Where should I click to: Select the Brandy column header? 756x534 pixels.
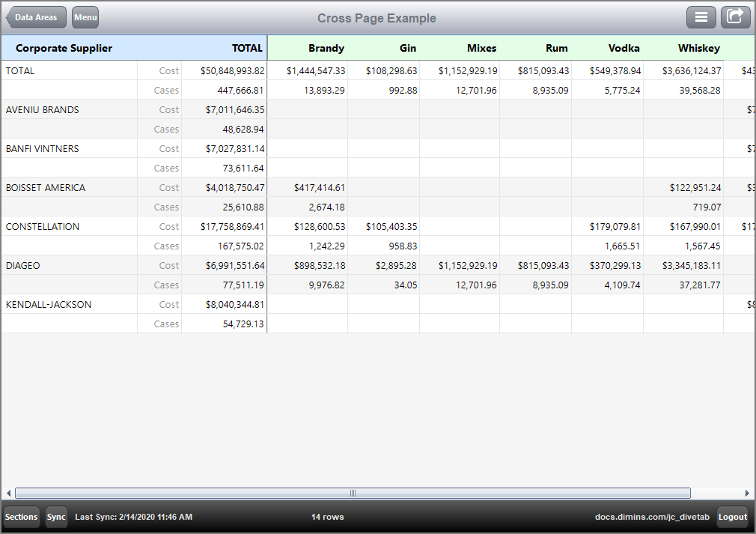[326, 48]
